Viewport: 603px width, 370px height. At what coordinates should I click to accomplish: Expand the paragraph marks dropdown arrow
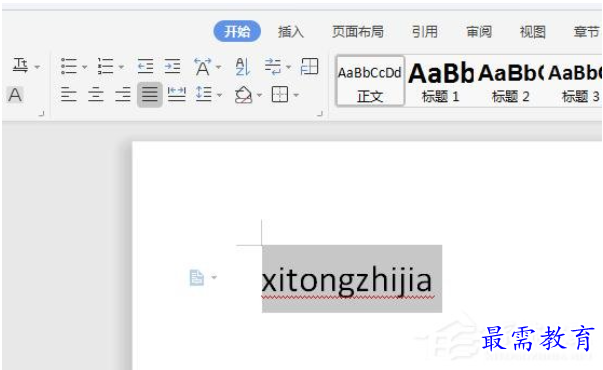(288, 67)
